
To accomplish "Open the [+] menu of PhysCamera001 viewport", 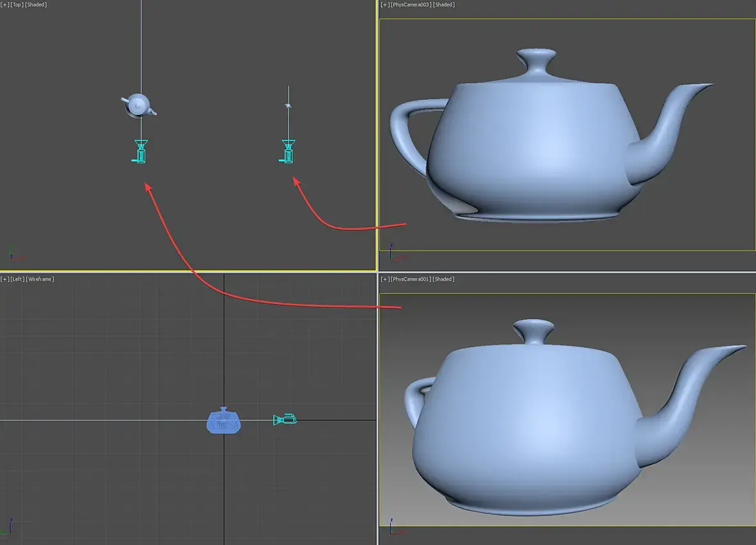I will pyautogui.click(x=385, y=279).
